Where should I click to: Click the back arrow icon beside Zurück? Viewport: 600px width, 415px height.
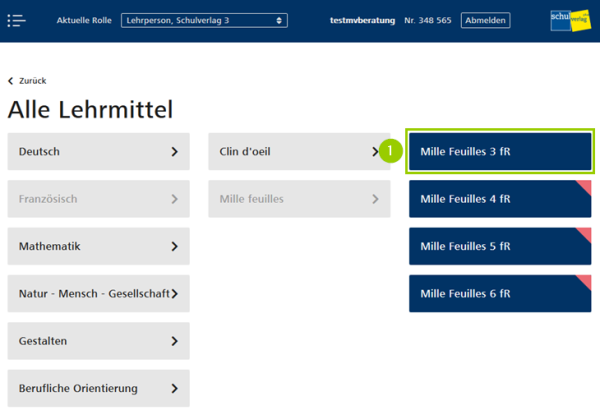pyautogui.click(x=11, y=81)
